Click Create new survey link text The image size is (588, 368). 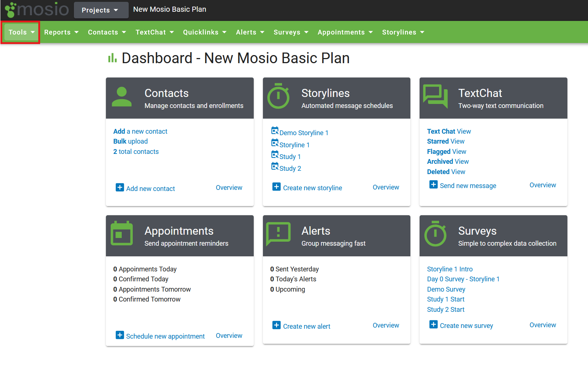[466, 326]
